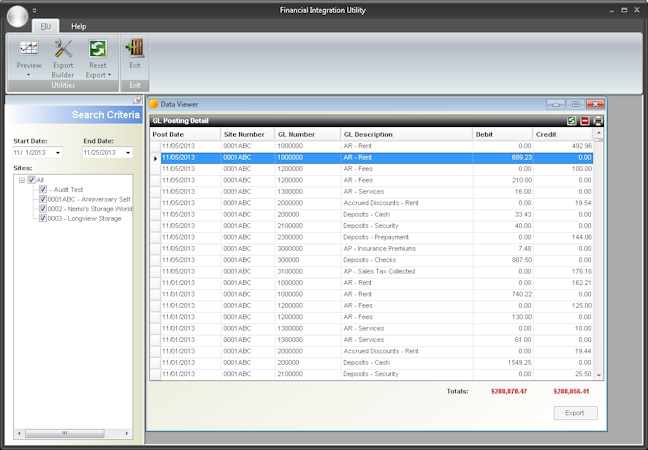The width and height of the screenshot is (648, 450).
Task: Sort by Site Number column header
Action: pos(248,134)
